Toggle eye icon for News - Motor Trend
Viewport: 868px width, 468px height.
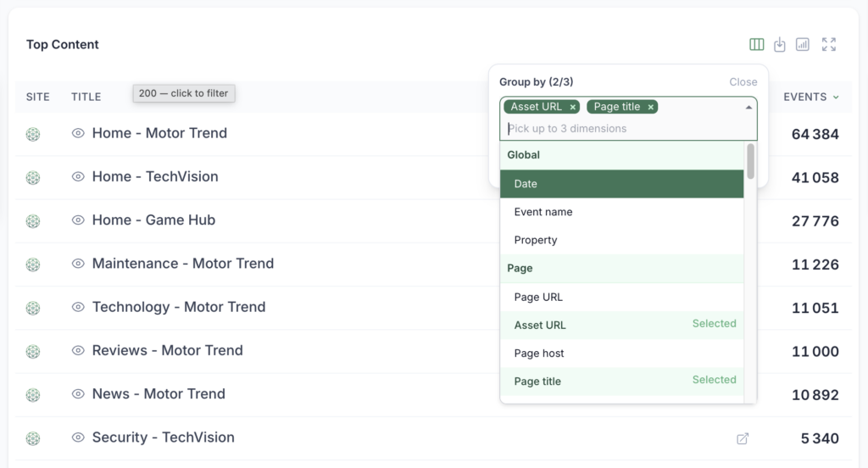[78, 393]
